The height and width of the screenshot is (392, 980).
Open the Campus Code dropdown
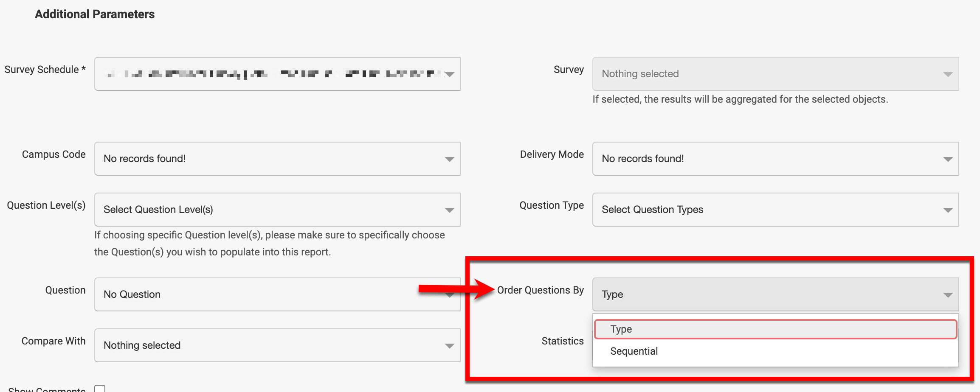(x=272, y=159)
